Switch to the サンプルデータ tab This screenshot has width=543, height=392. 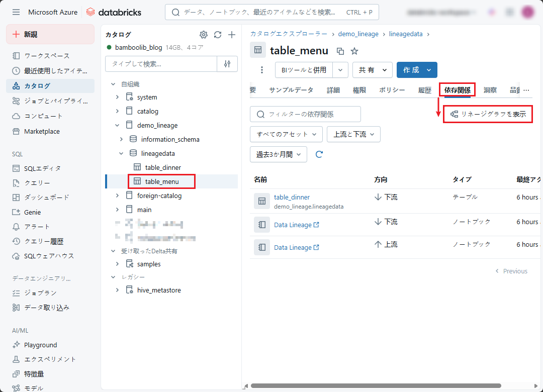click(291, 90)
